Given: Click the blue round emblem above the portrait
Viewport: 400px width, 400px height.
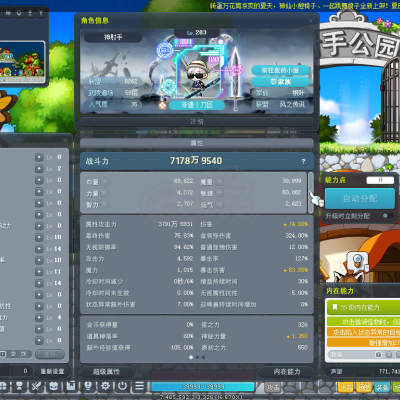Looking at the screenshot, I should tap(164, 51).
